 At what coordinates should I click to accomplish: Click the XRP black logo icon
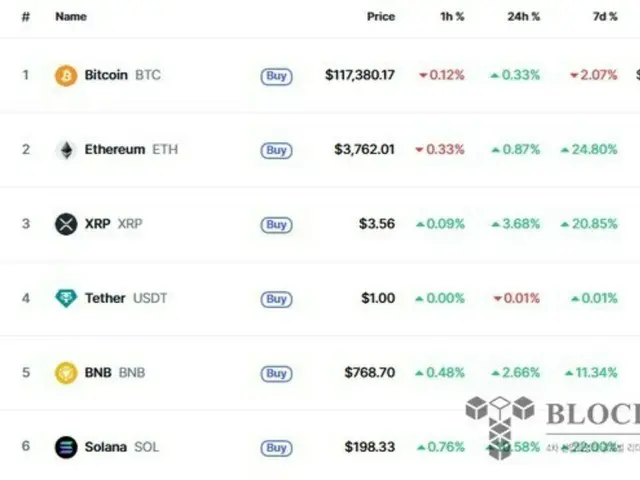coord(66,224)
